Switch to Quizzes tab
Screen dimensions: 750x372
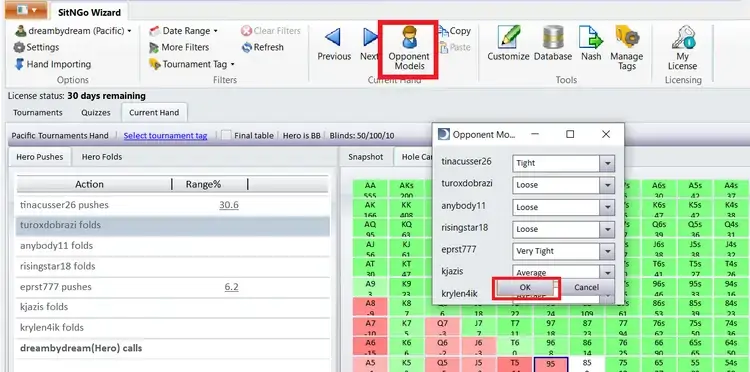96,113
